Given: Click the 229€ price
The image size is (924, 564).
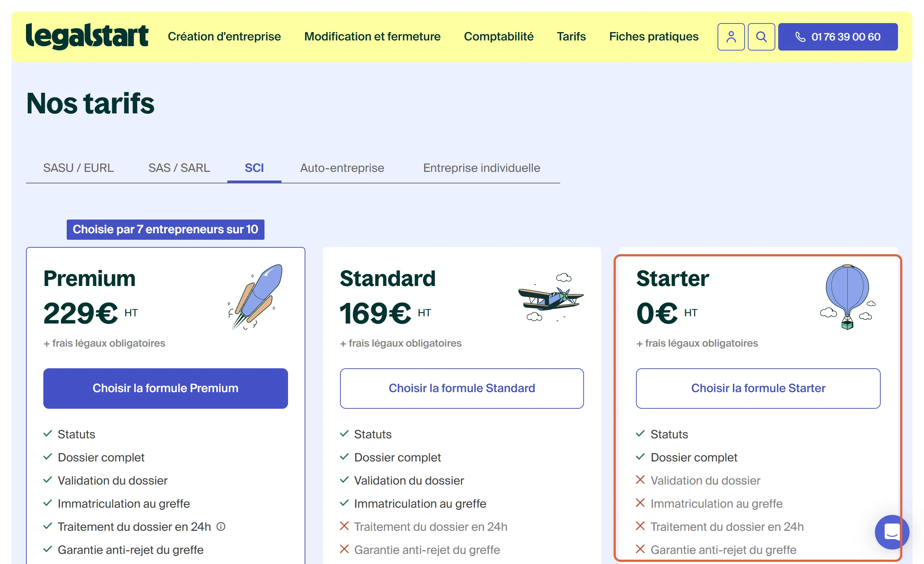Looking at the screenshot, I should [x=80, y=313].
